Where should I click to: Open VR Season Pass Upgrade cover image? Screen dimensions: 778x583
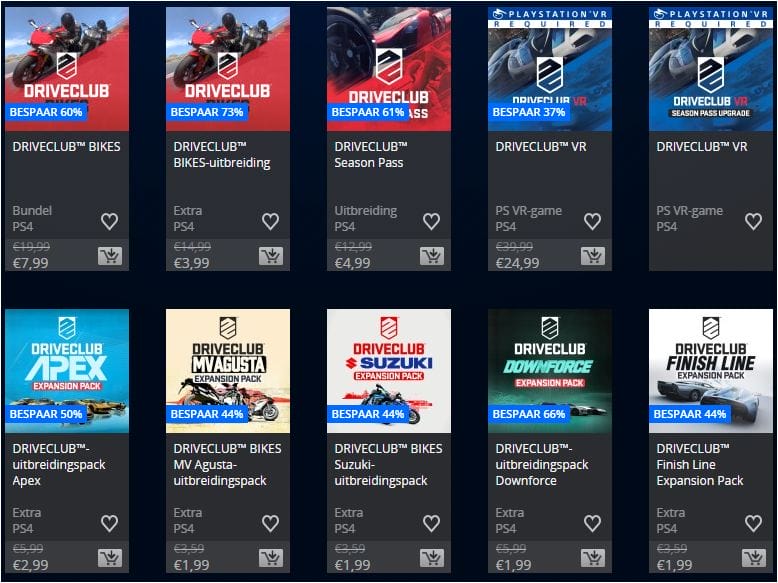tap(711, 69)
